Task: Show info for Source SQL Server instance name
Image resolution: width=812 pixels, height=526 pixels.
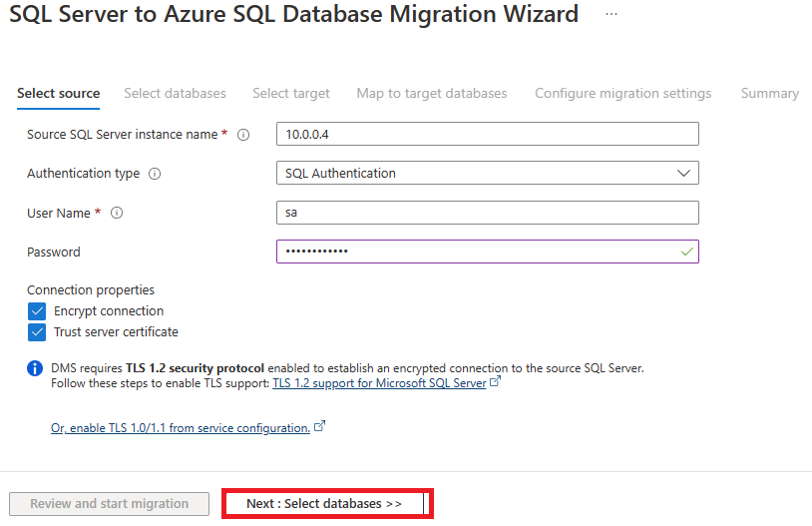Action: click(243, 135)
